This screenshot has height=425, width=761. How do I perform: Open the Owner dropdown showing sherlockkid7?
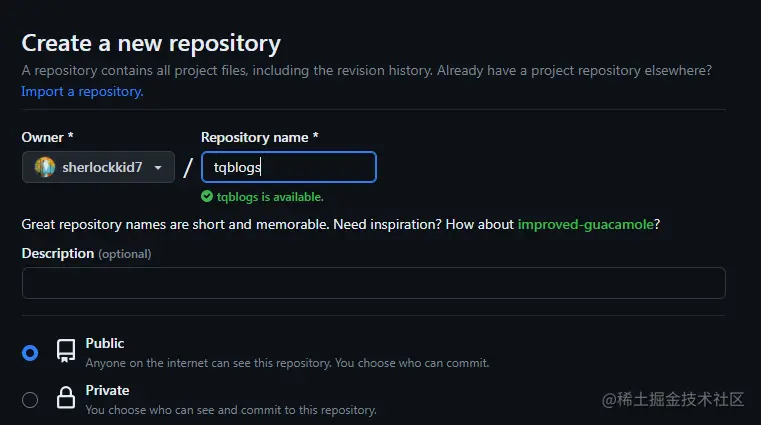[98, 167]
